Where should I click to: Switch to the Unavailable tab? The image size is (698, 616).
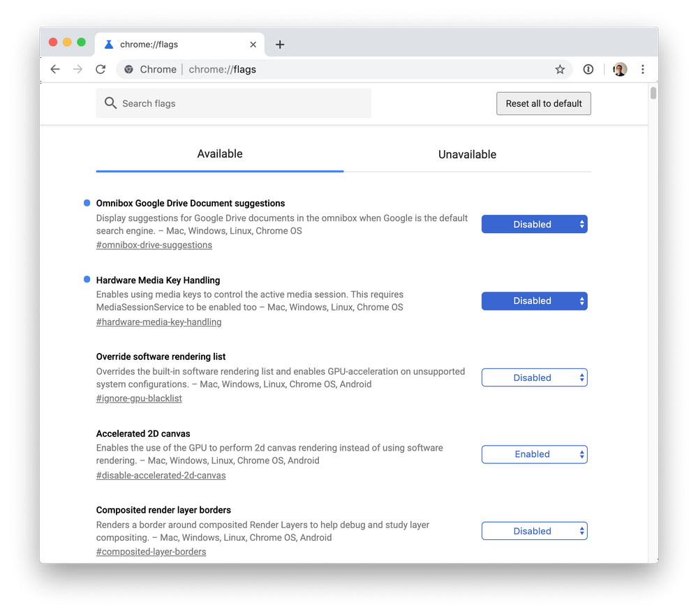(x=467, y=154)
